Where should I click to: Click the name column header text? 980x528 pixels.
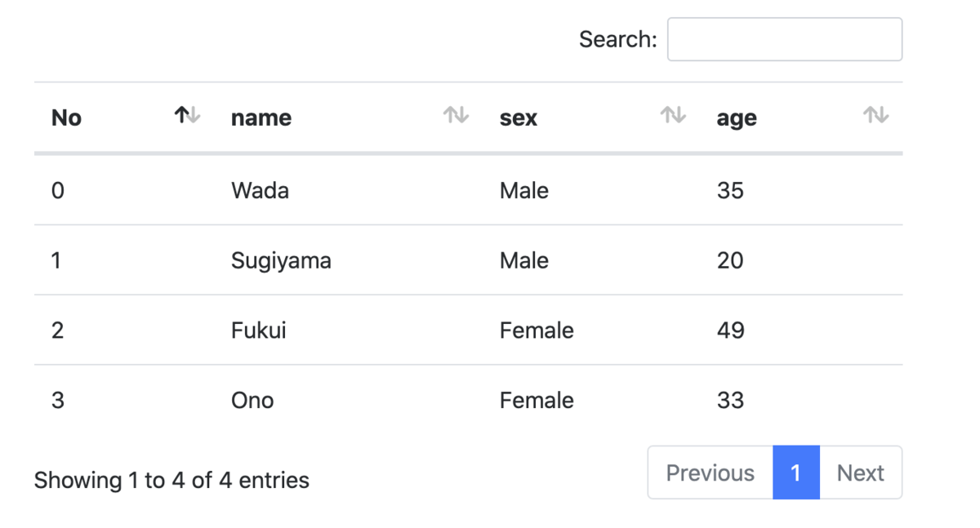[261, 118]
